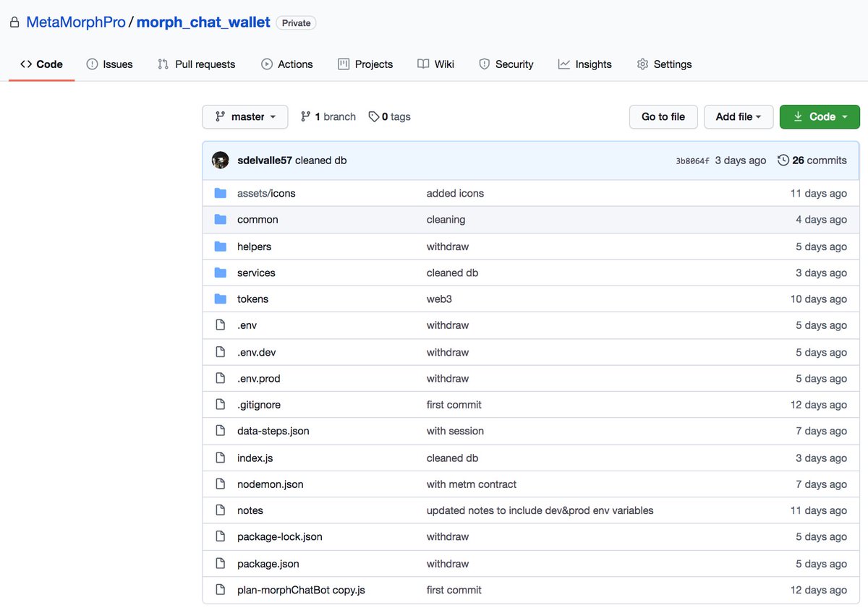The image size is (868, 613).
Task: Open 'updated notes to include dev&prod' commit
Action: click(540, 510)
